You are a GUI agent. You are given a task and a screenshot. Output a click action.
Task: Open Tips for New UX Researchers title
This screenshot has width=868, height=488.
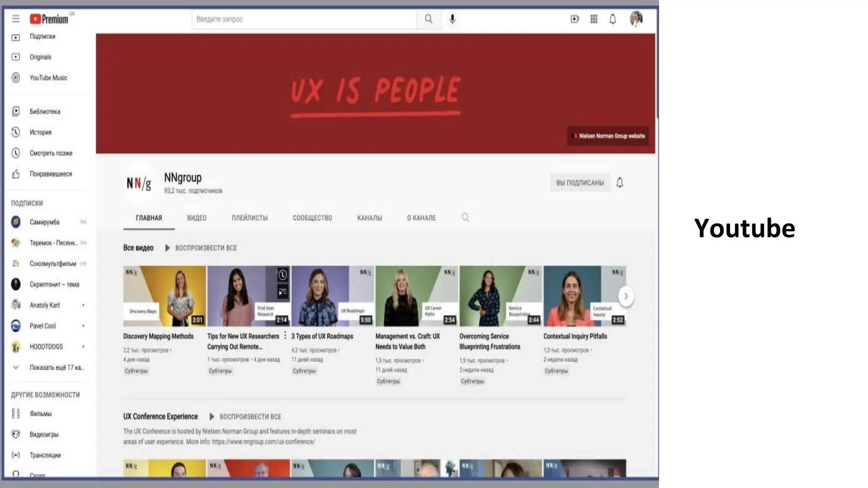(243, 341)
